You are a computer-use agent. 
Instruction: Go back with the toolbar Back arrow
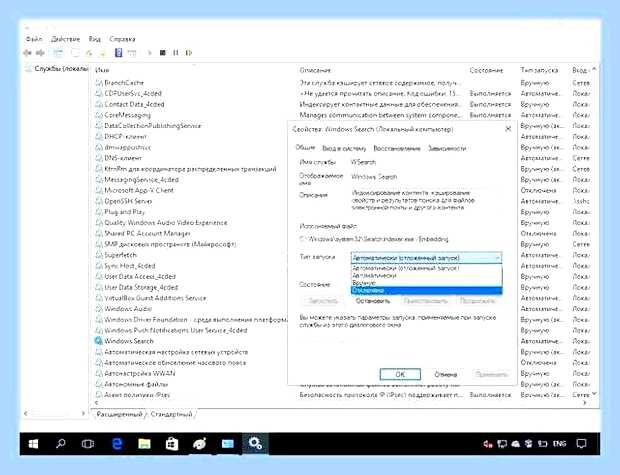pos(27,53)
